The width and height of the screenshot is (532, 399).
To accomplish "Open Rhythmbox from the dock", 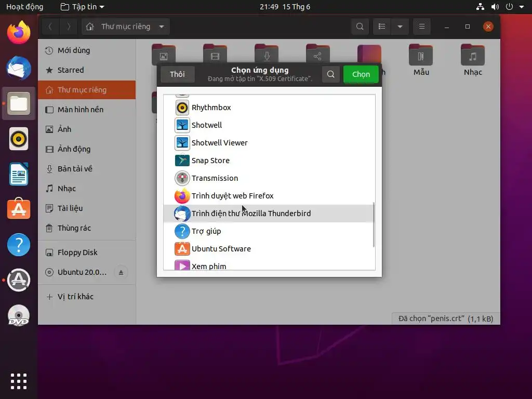I will [19, 139].
